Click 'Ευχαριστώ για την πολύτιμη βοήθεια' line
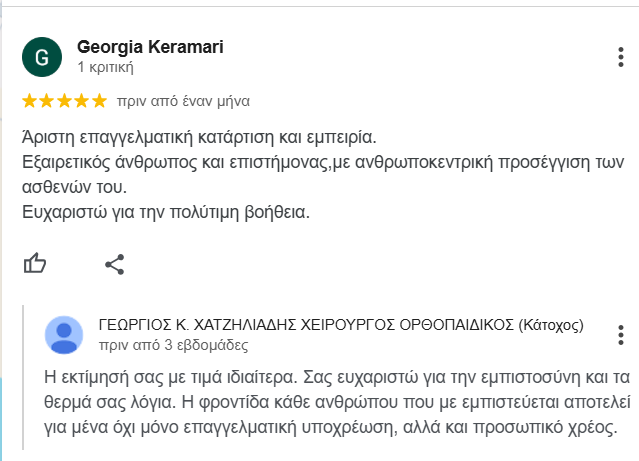The width and height of the screenshot is (639, 461). [x=166, y=212]
